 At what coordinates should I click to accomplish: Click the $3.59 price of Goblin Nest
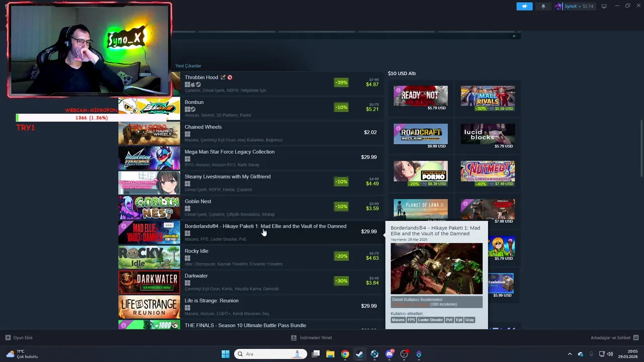pyautogui.click(x=372, y=208)
